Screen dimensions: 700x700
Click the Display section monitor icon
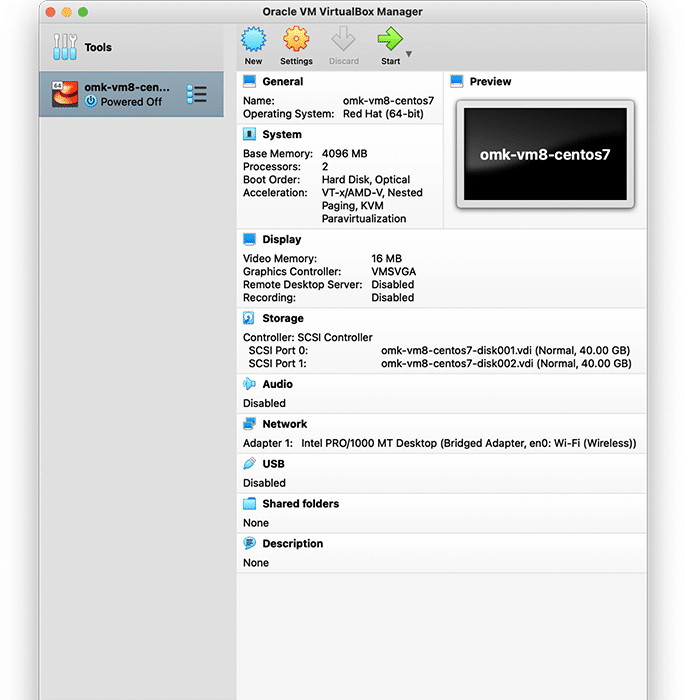249,239
